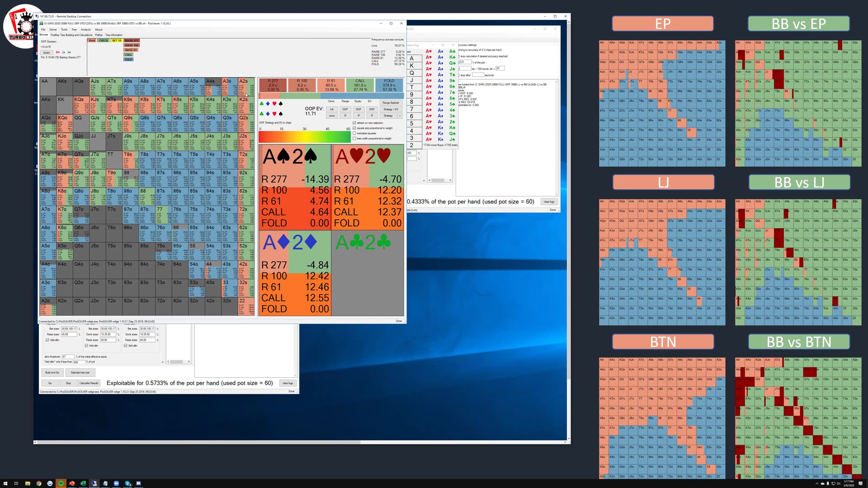
Task: Select the bottom-row heart suit filter
Action: pyautogui.click(x=274, y=114)
